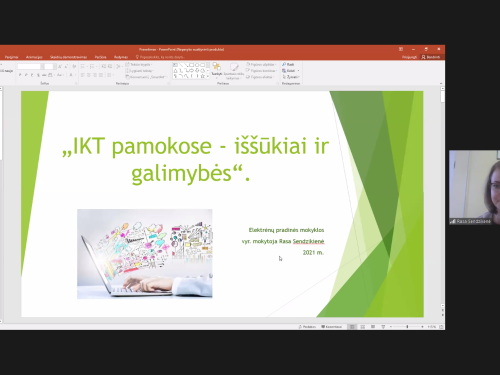Screen dimensions: 500x375
Task: Open Reading view from status bar
Action: point(373,327)
